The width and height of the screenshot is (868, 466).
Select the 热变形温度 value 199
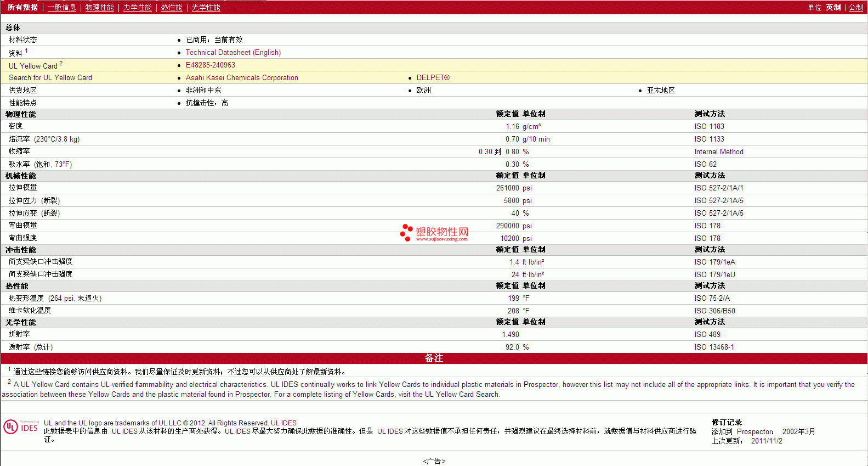[513, 298]
